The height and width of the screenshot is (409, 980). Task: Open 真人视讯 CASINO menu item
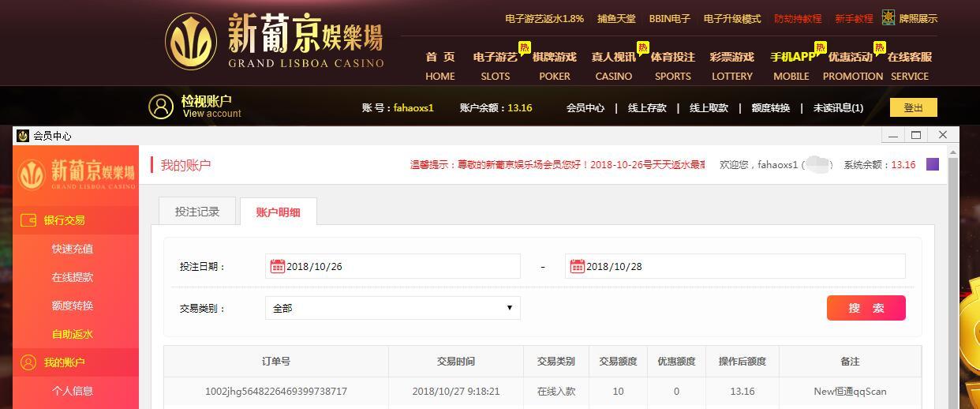pos(614,66)
